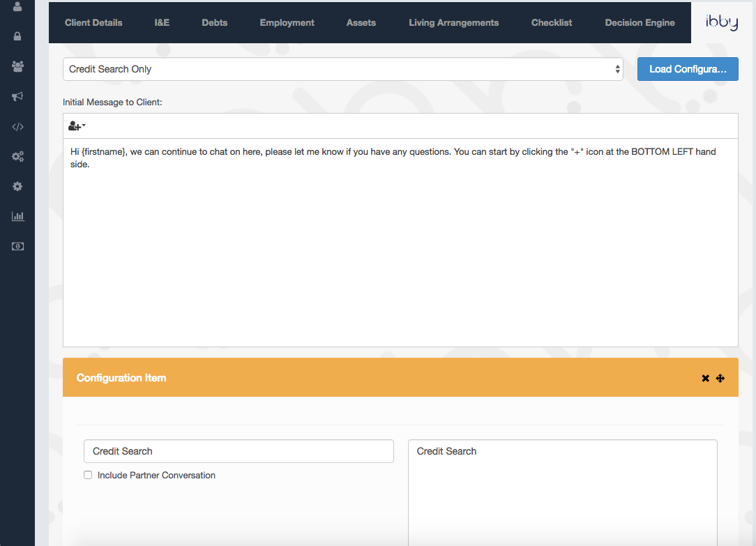The image size is (756, 546).
Task: Focus the left Credit Search input field
Action: coord(239,451)
